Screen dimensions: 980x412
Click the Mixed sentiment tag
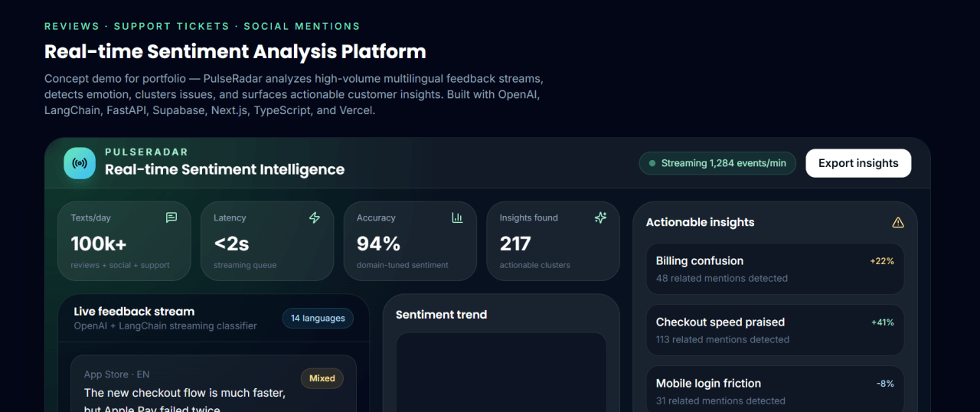click(x=322, y=378)
